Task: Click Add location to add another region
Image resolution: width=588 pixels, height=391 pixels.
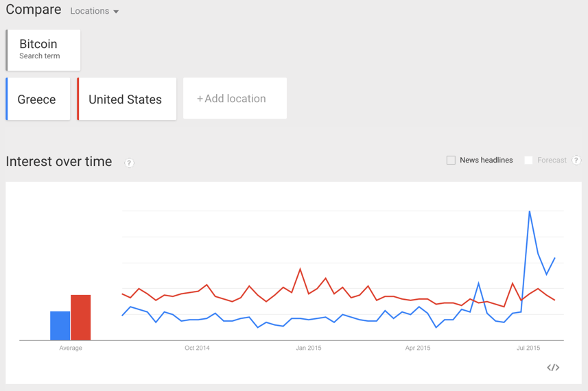Action: click(235, 99)
